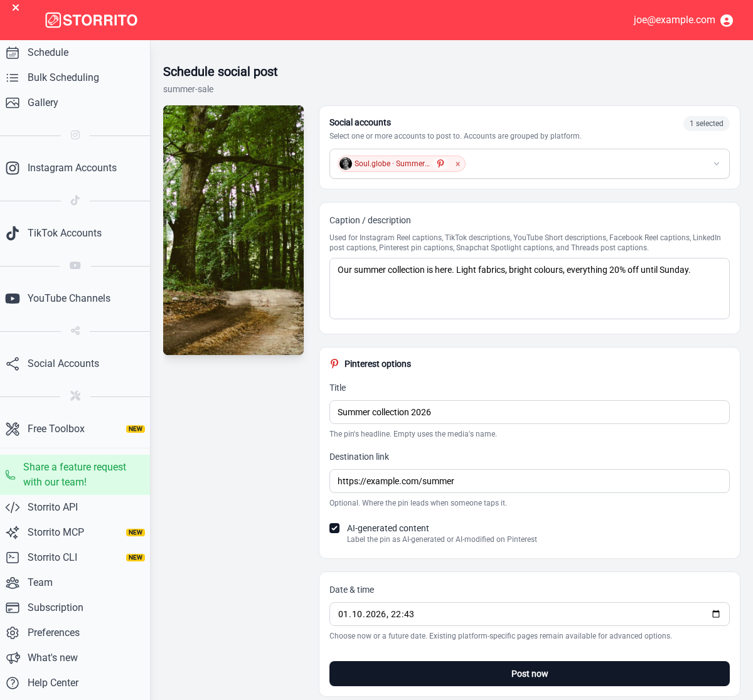Click the Storrito API code icon
The height and width of the screenshot is (700, 753).
click(13, 507)
